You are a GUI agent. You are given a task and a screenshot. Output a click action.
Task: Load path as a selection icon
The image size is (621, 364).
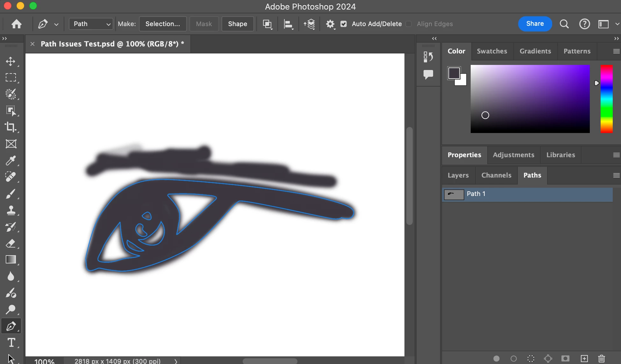click(x=531, y=359)
